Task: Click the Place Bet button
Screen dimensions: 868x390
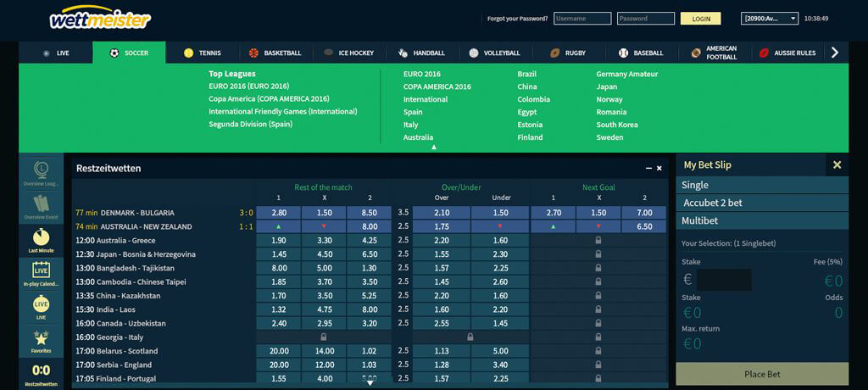Action: [x=762, y=374]
